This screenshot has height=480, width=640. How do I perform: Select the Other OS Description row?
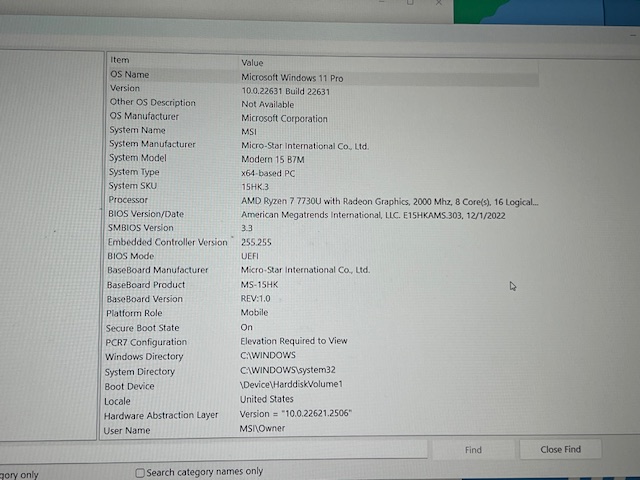(152, 102)
